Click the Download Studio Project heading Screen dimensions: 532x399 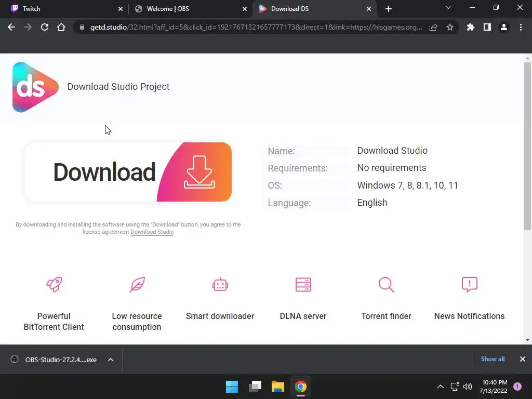118,87
